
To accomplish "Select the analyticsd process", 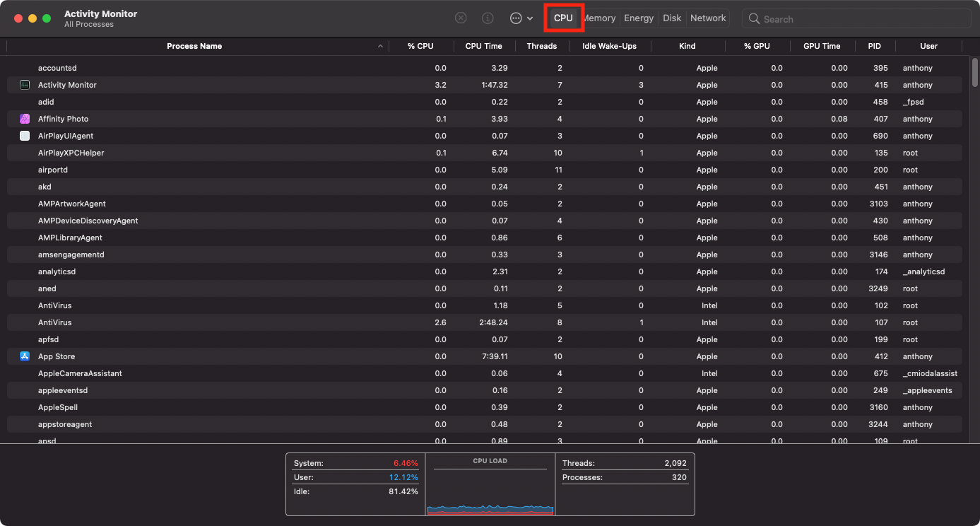I will (x=57, y=271).
